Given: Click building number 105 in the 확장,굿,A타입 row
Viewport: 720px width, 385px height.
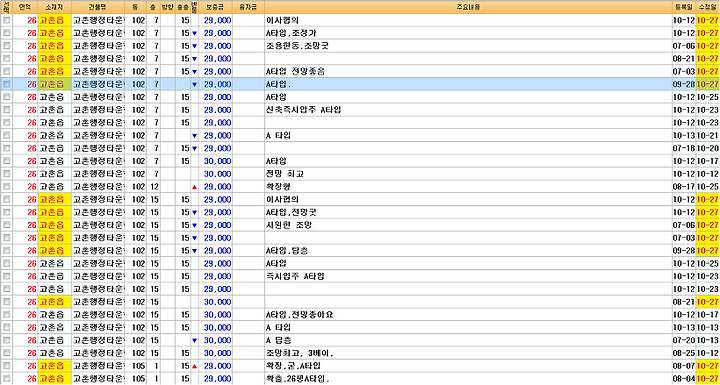Looking at the screenshot, I should pos(138,366).
